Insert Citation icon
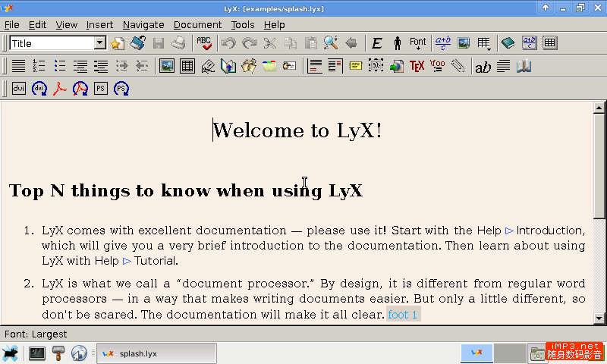 [x=249, y=66]
